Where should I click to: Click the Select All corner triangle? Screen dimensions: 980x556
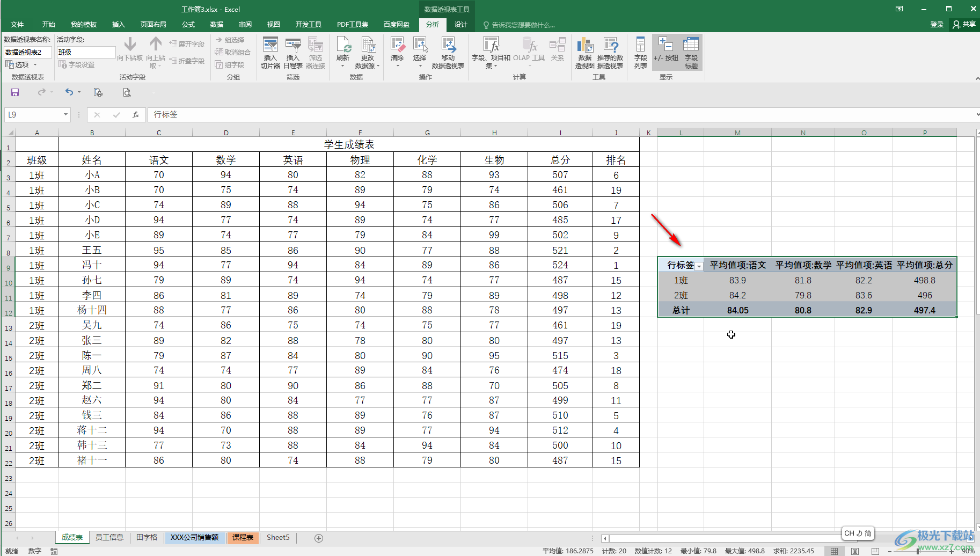click(x=10, y=133)
